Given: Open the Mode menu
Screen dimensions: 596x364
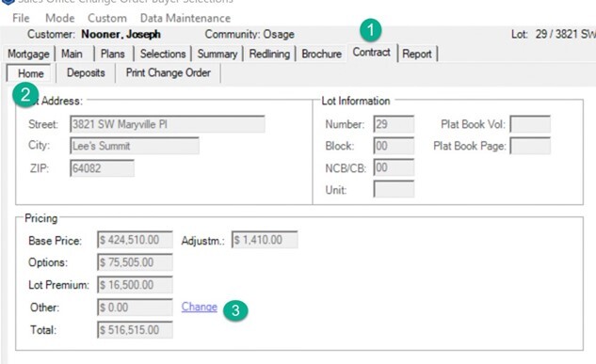Looking at the screenshot, I should [59, 18].
